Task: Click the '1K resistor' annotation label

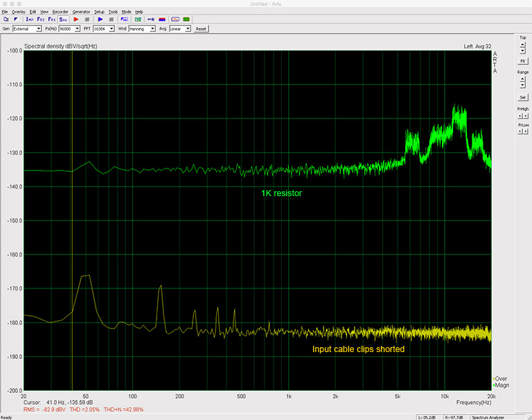Action: 282,193
